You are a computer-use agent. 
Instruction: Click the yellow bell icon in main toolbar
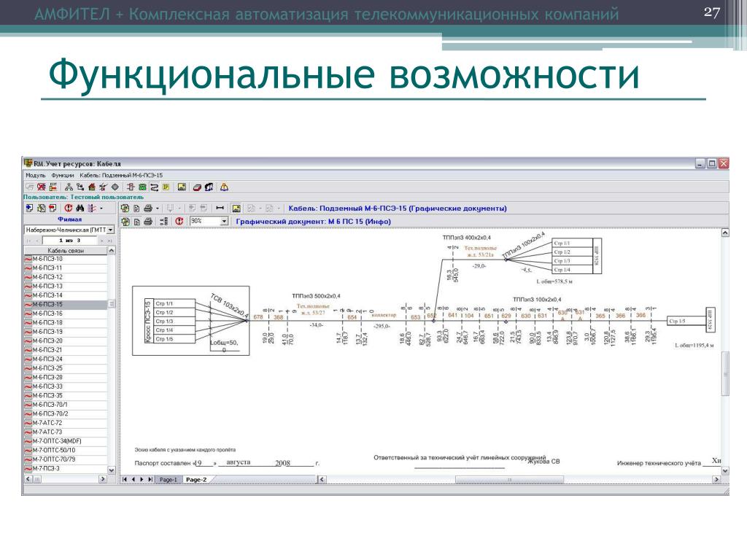(225, 187)
